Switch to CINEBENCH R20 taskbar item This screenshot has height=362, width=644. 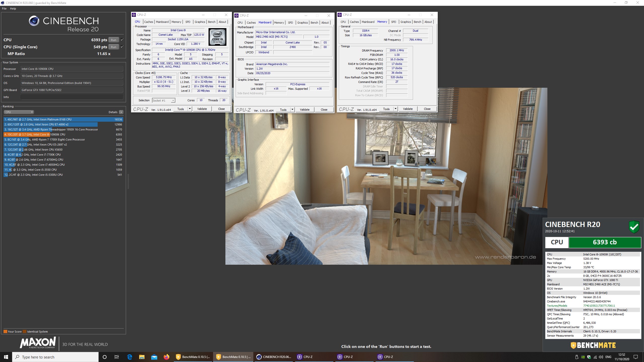[x=274, y=357]
